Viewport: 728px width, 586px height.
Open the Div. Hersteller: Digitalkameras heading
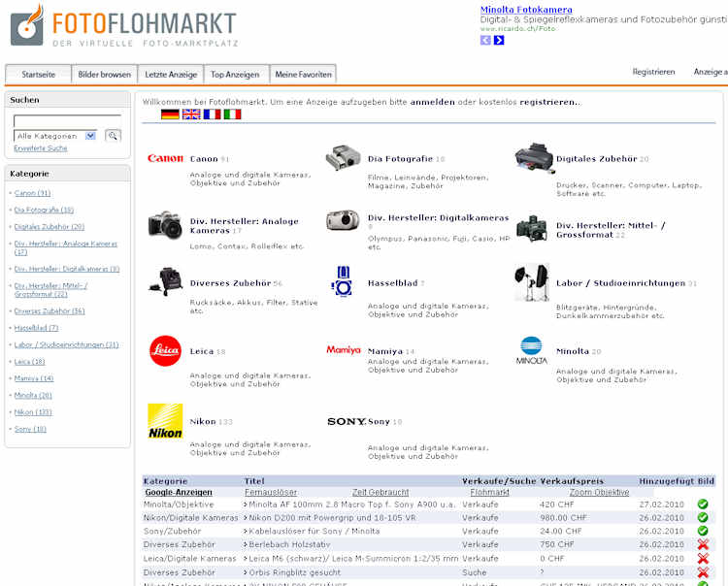coord(439,217)
